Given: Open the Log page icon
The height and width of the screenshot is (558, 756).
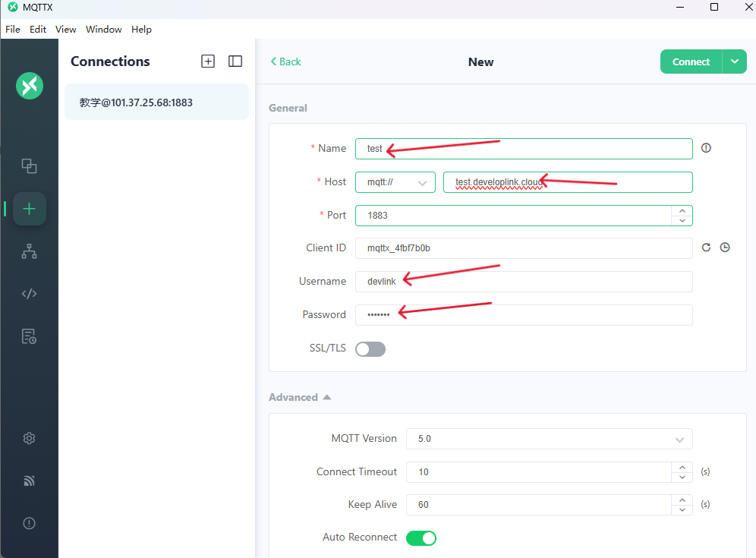Looking at the screenshot, I should pos(29,336).
